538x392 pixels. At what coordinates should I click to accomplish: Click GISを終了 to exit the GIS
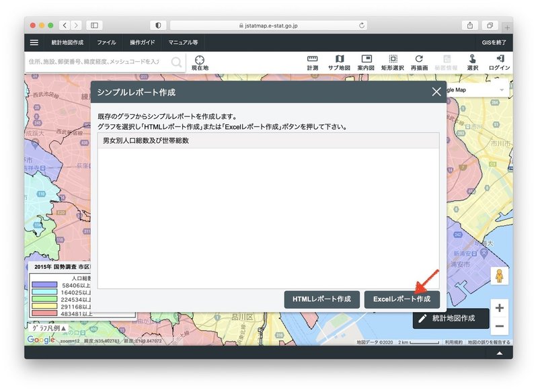coord(494,42)
